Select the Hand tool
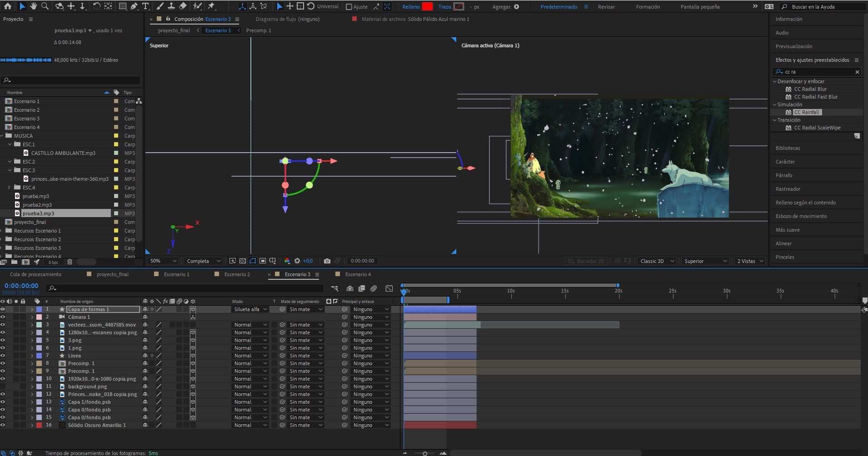 pyautogui.click(x=34, y=6)
